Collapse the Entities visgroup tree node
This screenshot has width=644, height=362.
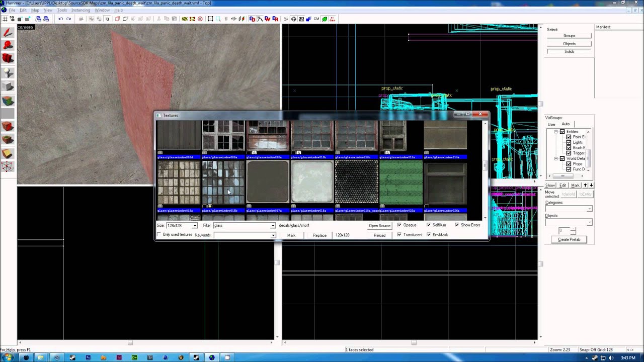coord(556,132)
